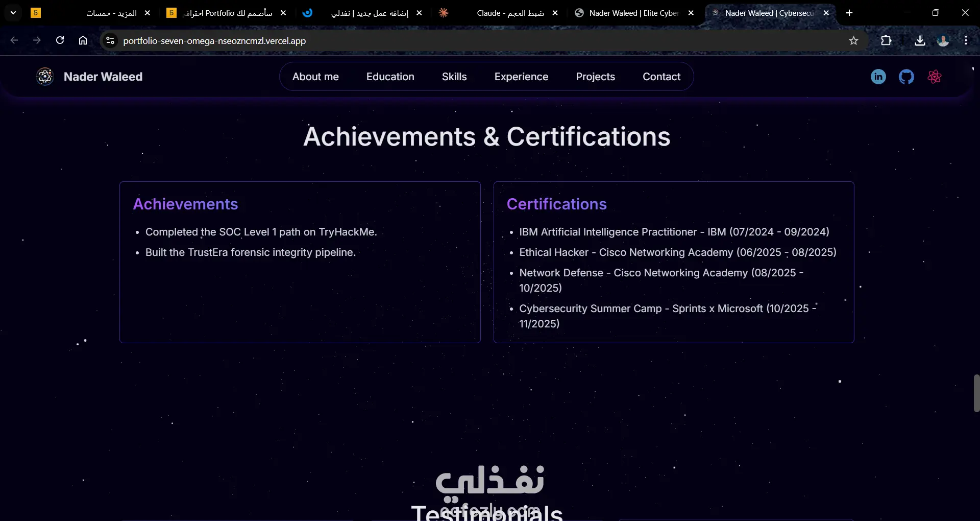The height and width of the screenshot is (521, 980).
Task: Select the IBM Artificial Intelligence Practitioner certification
Action: (x=674, y=232)
